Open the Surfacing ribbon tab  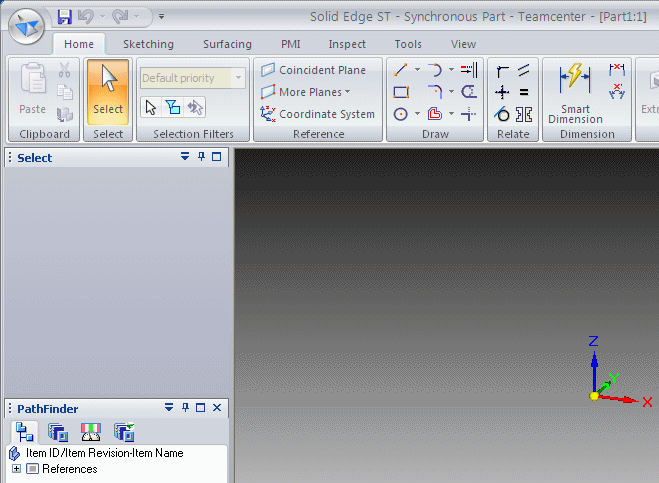pos(227,44)
